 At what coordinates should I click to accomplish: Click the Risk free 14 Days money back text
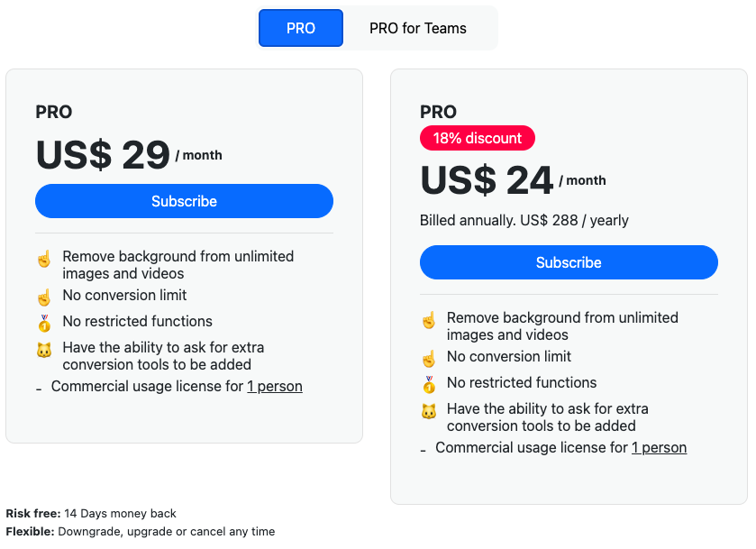pos(91,513)
